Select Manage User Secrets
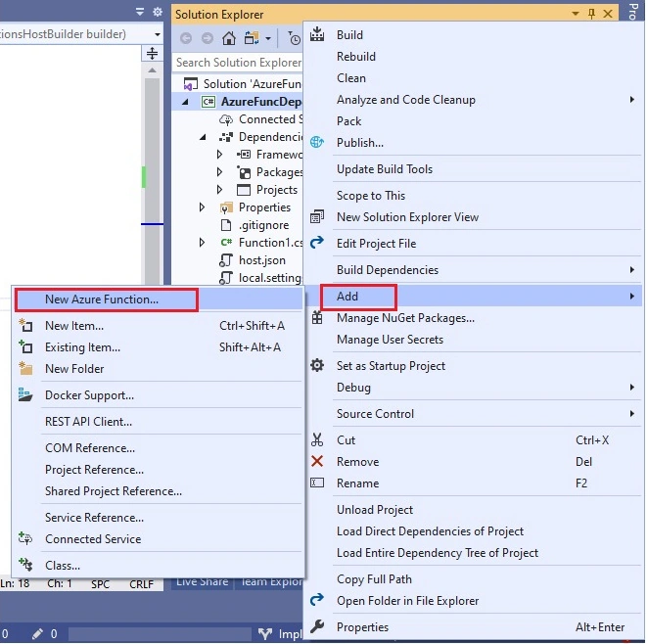This screenshot has width=648, height=644. [390, 340]
